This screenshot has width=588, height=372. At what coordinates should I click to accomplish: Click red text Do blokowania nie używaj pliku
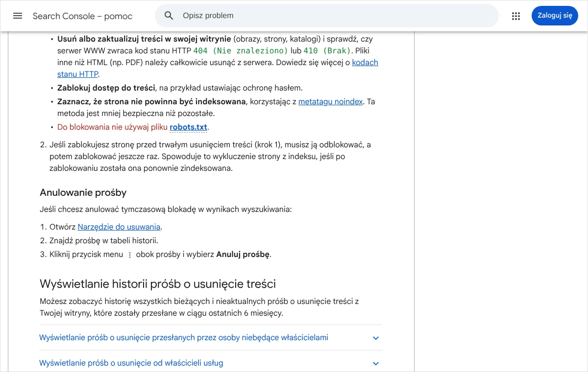112,127
